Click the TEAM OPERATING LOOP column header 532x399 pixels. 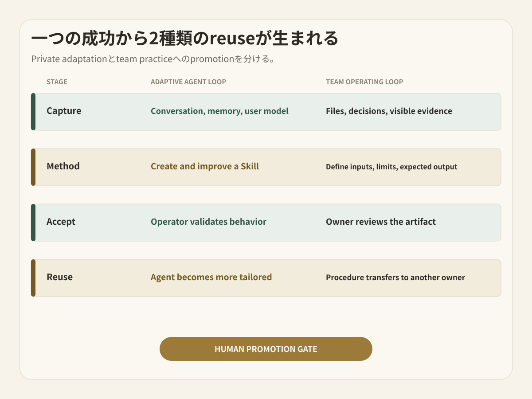[364, 82]
